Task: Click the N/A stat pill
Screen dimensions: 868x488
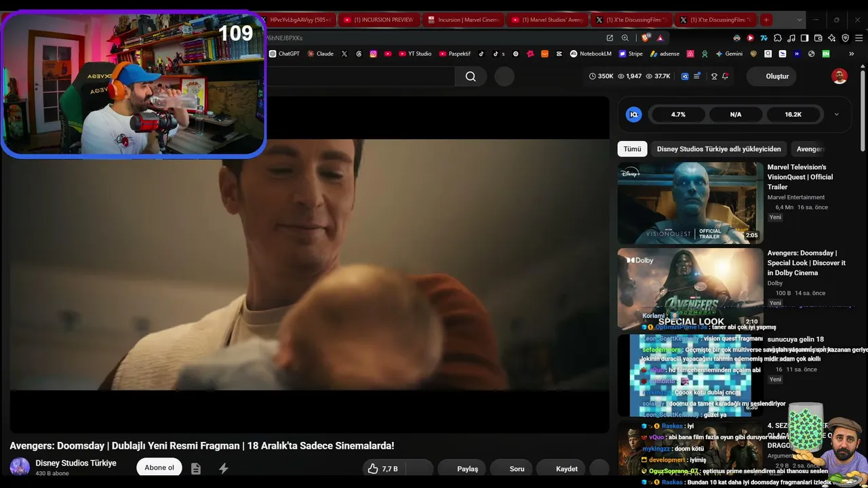Action: [x=736, y=115]
